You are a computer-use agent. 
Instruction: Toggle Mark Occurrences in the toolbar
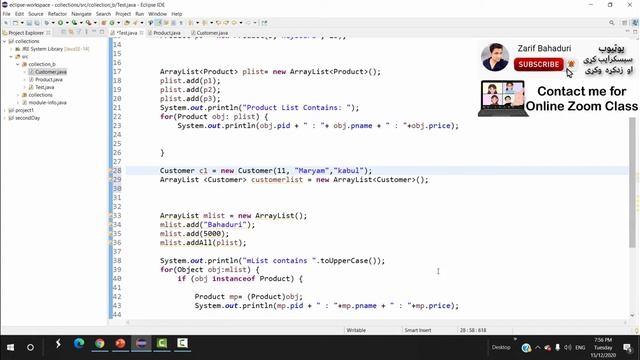click(x=158, y=23)
